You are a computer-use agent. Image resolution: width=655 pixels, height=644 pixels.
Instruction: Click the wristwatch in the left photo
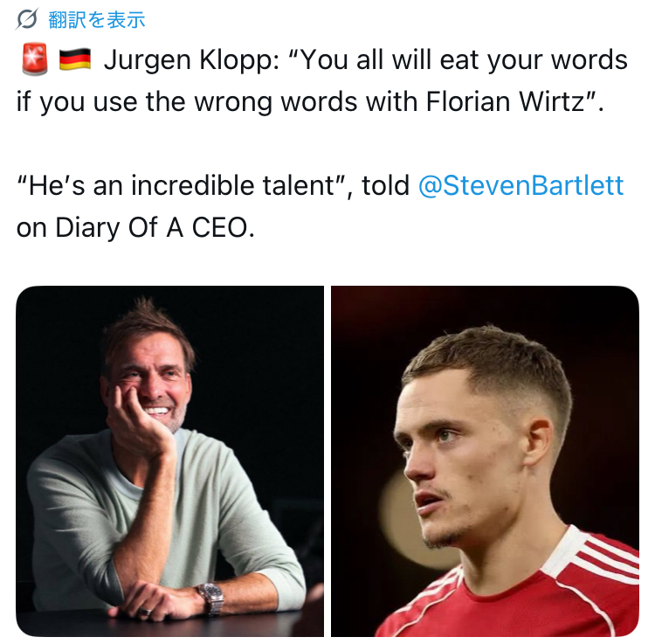pyautogui.click(x=211, y=597)
